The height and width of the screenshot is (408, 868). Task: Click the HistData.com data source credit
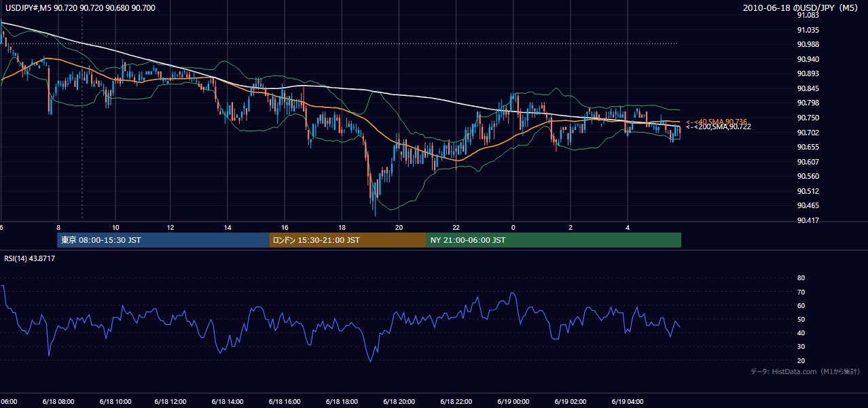point(806,371)
